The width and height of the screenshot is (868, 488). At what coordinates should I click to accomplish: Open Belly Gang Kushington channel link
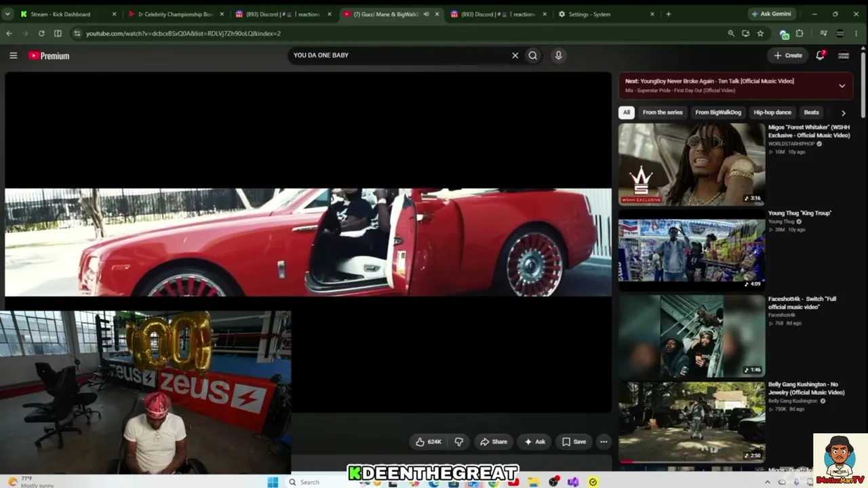coord(793,401)
